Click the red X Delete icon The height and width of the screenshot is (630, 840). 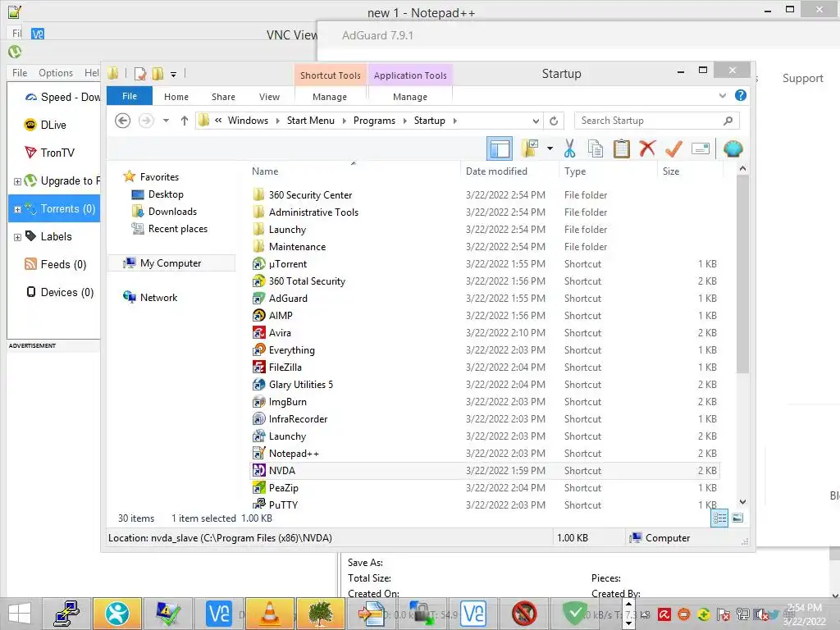pyautogui.click(x=647, y=148)
